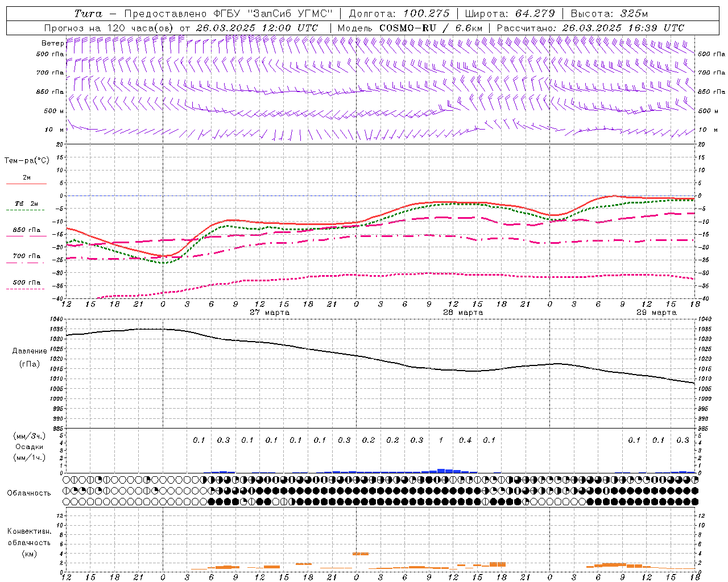Click the precipitation value "0.4"
The height and width of the screenshot is (582, 728).
[x=465, y=440]
